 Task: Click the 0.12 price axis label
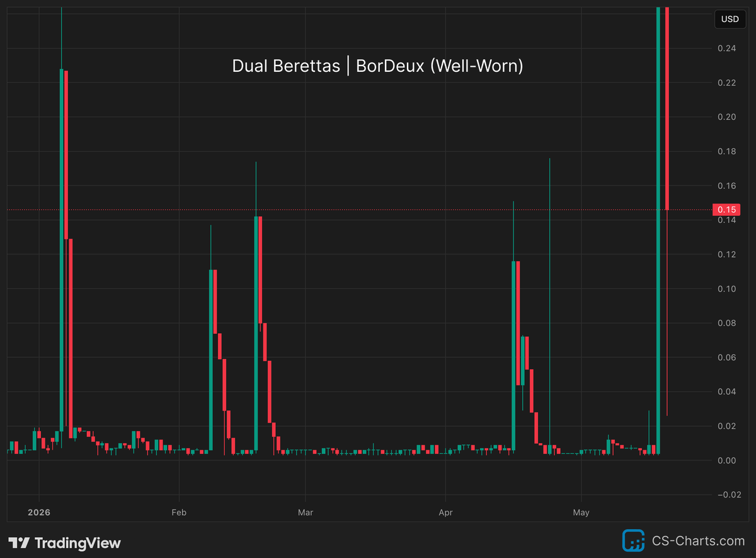coord(726,254)
